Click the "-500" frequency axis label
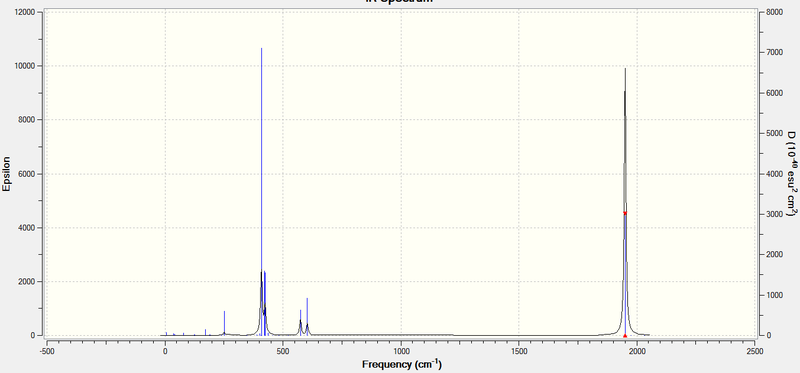The image size is (800, 373). (x=47, y=352)
